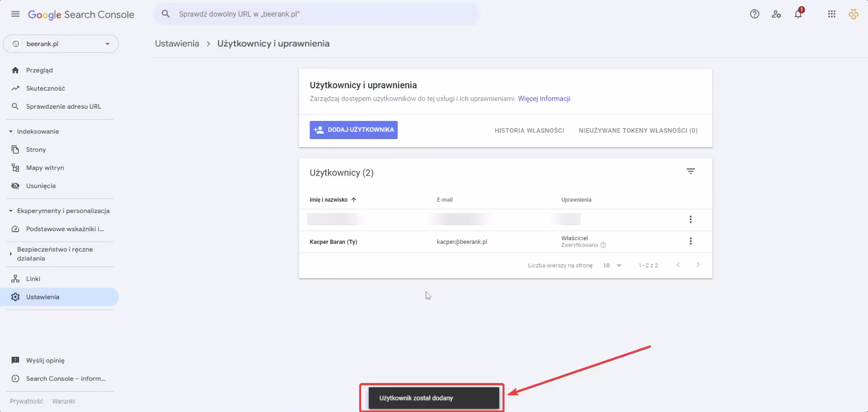Click the user settings icon in header
The width and height of the screenshot is (868, 412).
tap(776, 14)
